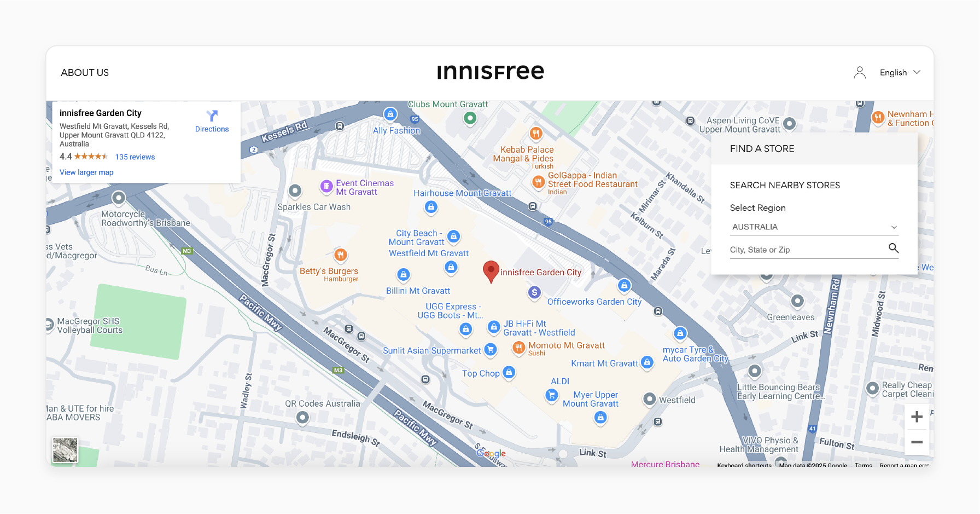Open the 135 reviews link

(x=135, y=157)
